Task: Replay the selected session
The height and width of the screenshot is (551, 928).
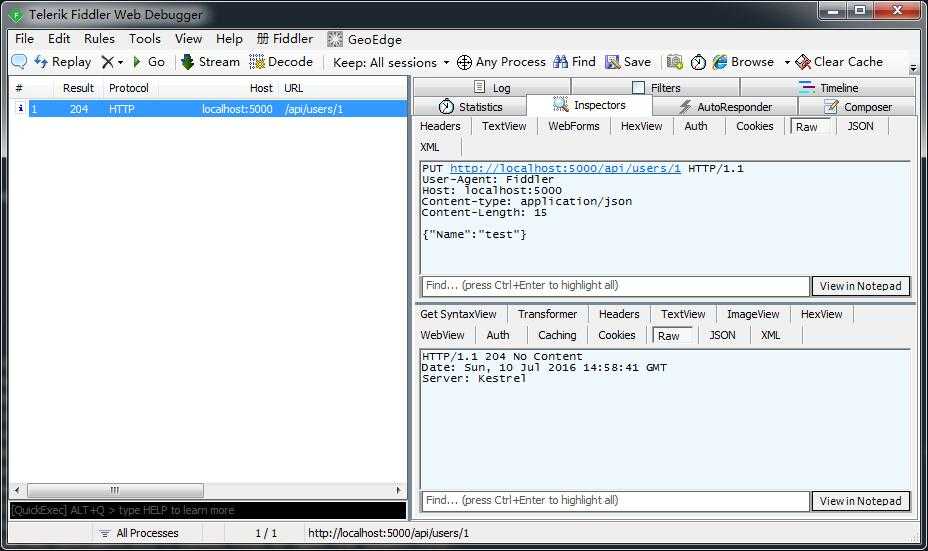Action: (x=63, y=62)
